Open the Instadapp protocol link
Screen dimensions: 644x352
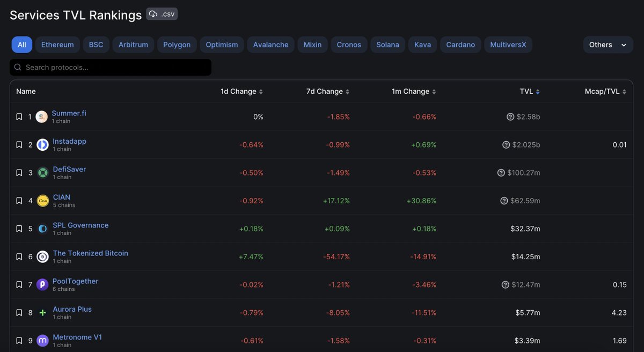(x=69, y=141)
